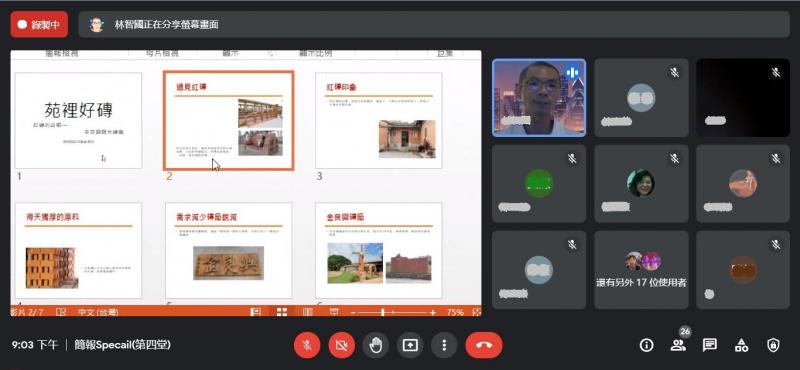800x370 pixels.
Task: Select the woman-photo avatar participant tile
Action: coord(641,184)
